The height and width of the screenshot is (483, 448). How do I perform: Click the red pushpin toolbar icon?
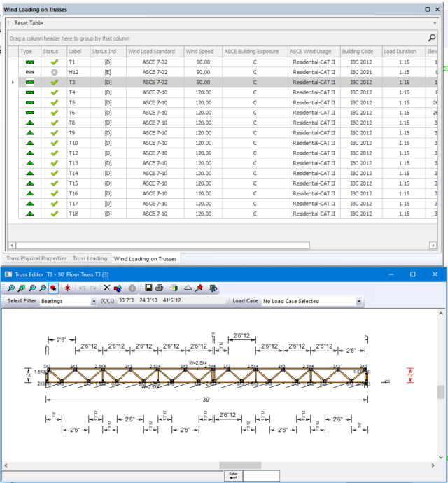coord(199,288)
